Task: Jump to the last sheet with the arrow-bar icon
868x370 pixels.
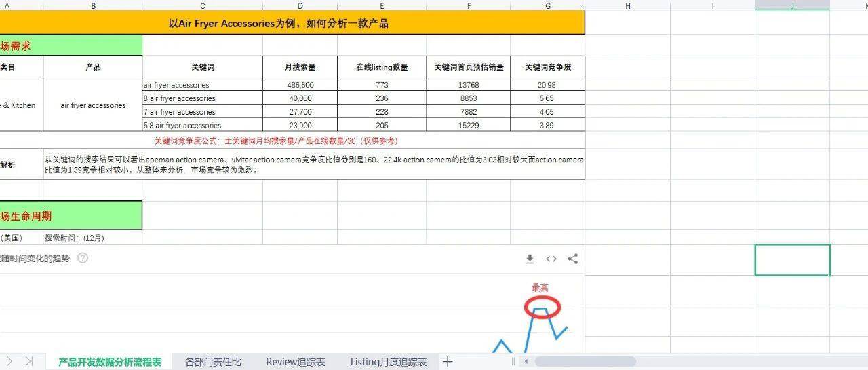Action: pyautogui.click(x=28, y=361)
